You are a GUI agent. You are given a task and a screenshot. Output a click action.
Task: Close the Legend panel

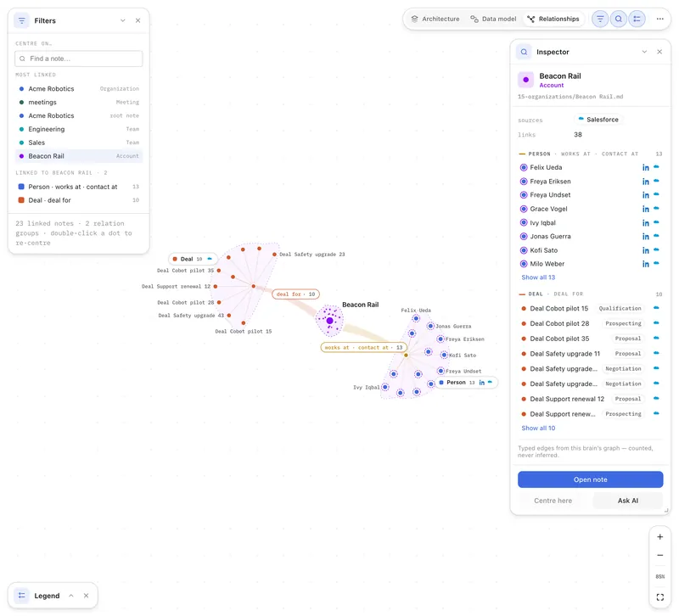(x=87, y=596)
